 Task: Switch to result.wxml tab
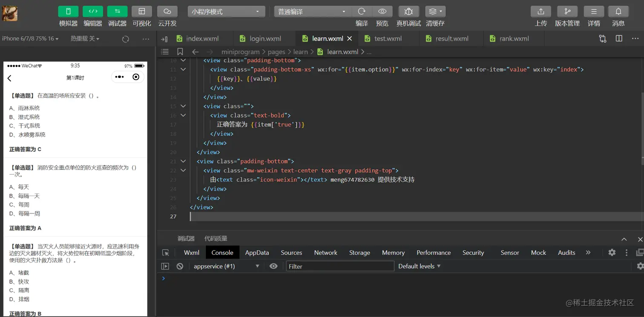[x=452, y=38]
